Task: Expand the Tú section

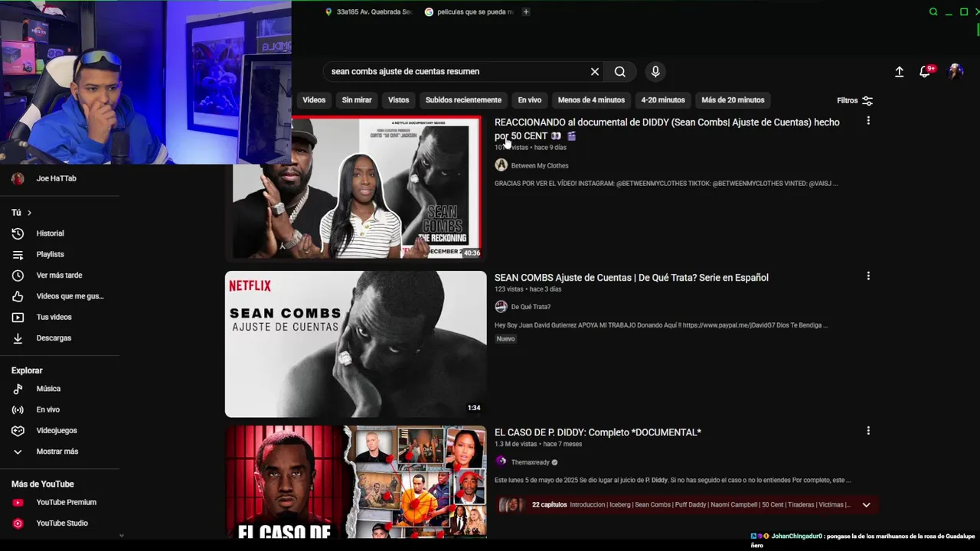Action: click(21, 212)
